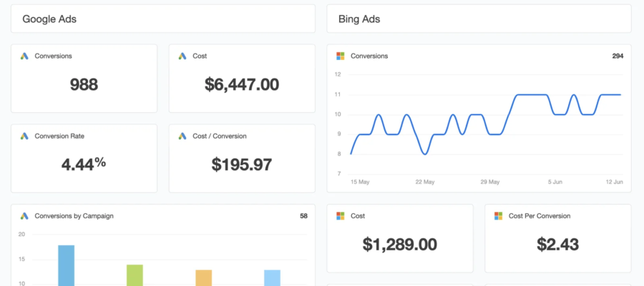Click Microsoft icon beside Cost Per Conversion
This screenshot has width=644, height=286.
click(498, 216)
